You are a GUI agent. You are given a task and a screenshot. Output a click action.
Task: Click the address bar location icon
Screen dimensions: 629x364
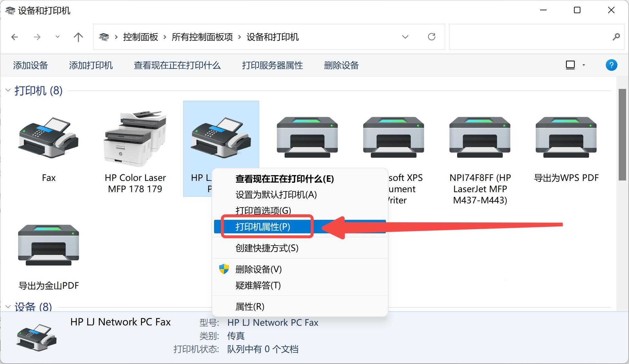pos(104,37)
